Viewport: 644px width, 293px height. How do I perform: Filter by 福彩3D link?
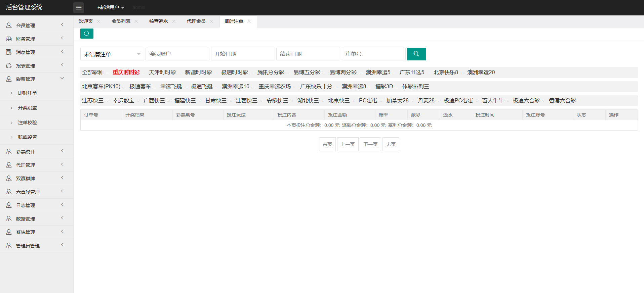point(384,87)
